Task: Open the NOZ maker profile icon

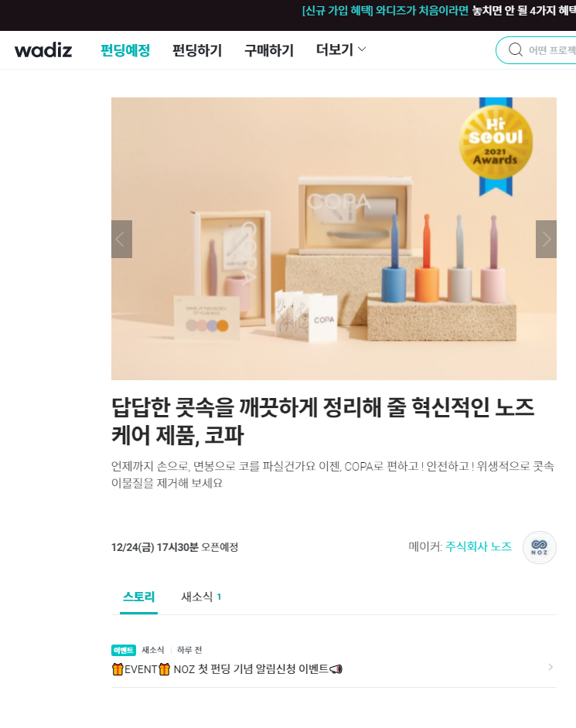Action: click(x=540, y=547)
